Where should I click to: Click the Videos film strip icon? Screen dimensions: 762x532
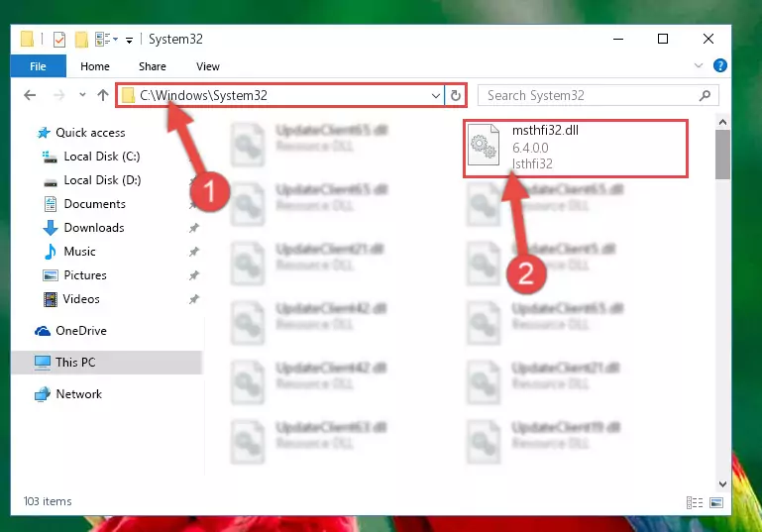coord(51,299)
